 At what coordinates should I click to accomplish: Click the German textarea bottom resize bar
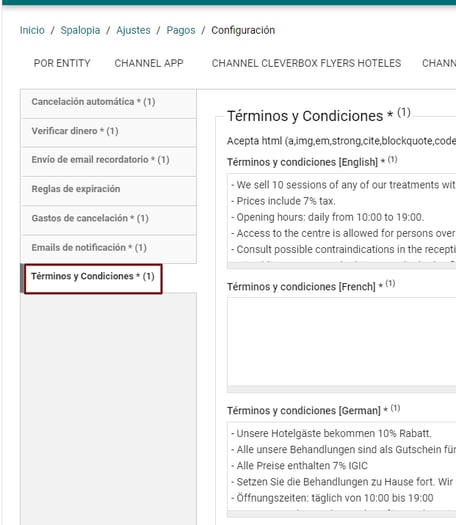tap(341, 514)
